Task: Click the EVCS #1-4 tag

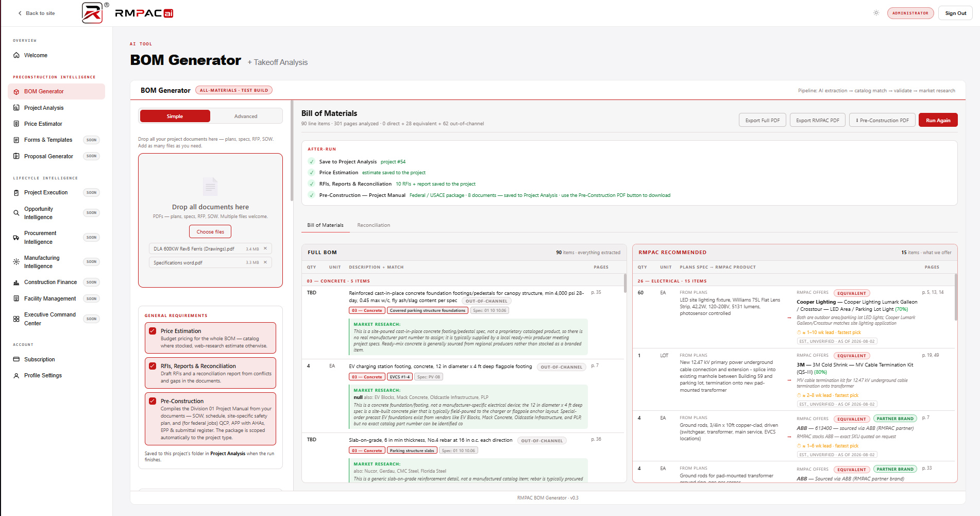Action: (x=400, y=377)
